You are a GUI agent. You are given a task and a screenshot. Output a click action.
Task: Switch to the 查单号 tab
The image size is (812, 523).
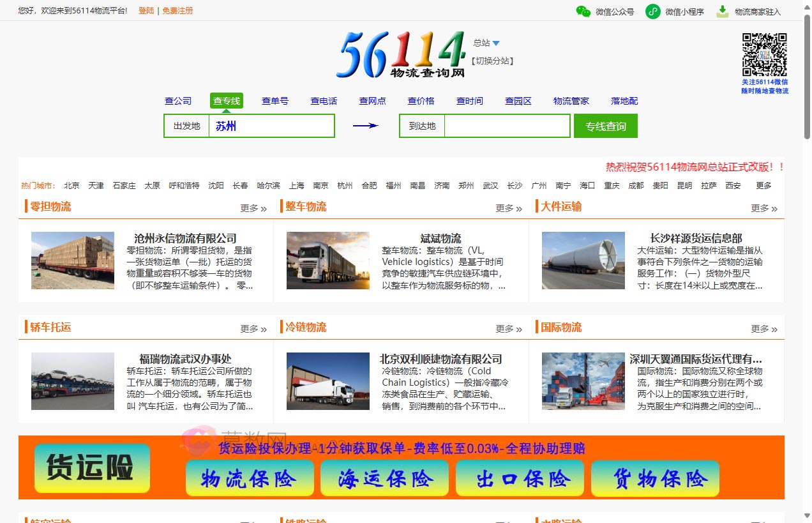click(x=274, y=100)
